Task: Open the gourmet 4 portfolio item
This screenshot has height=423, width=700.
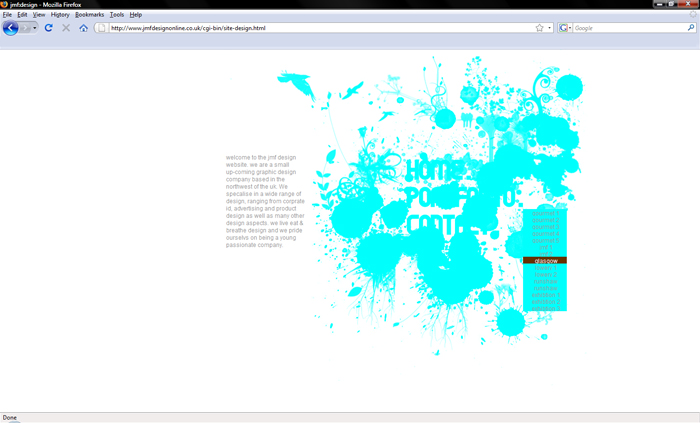Action: click(545, 233)
